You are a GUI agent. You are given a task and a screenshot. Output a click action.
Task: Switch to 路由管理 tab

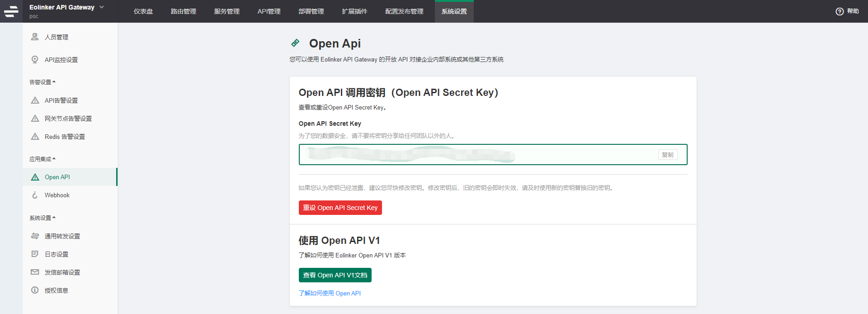coord(184,11)
